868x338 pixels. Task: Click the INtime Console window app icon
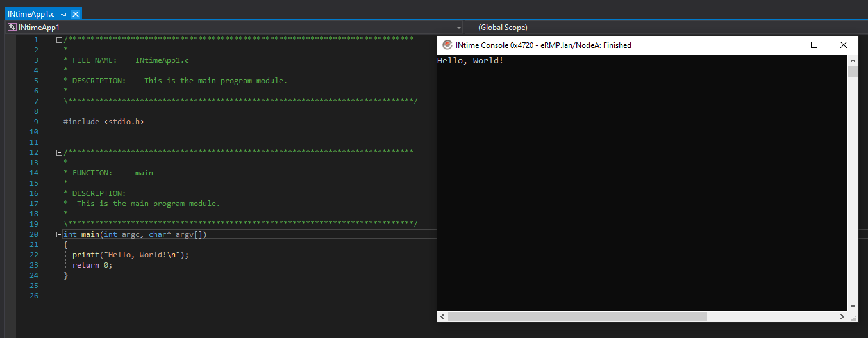(447, 45)
